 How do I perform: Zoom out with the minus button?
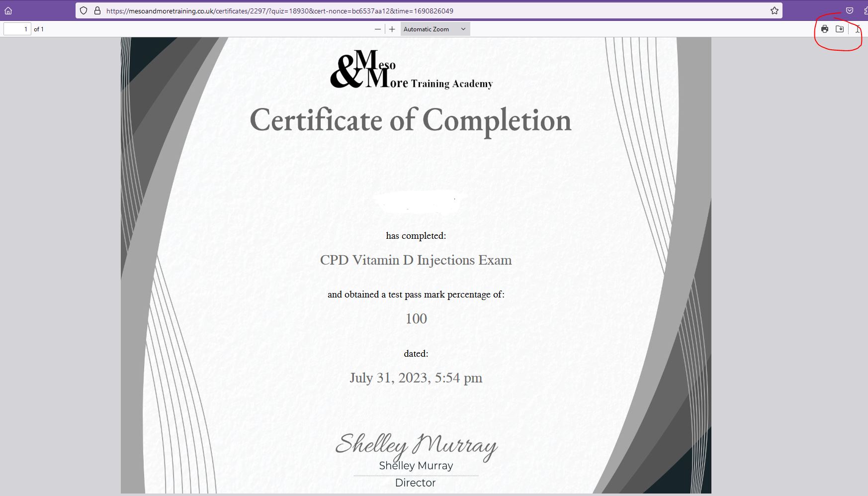click(x=378, y=29)
